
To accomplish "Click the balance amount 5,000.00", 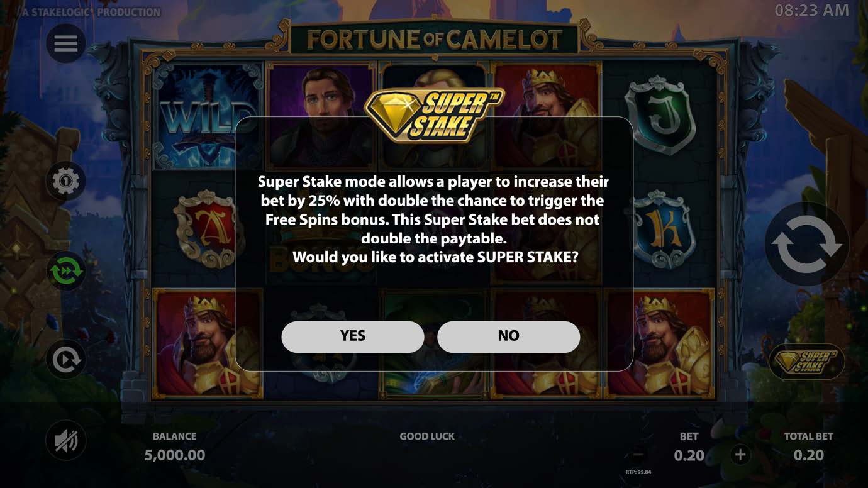I will click(x=175, y=455).
